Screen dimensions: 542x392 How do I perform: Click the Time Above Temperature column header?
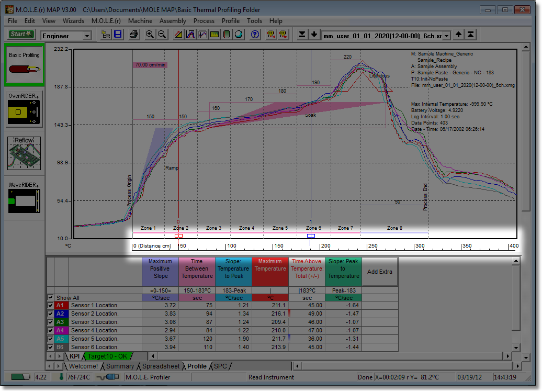point(307,272)
